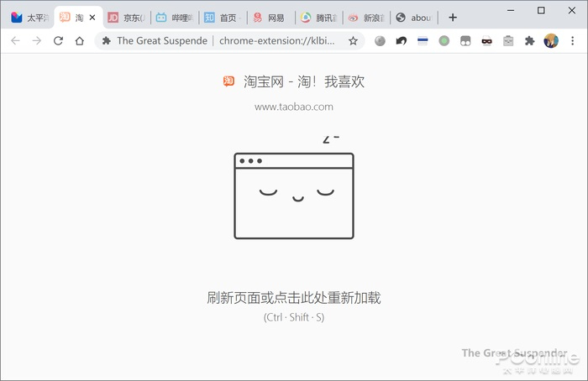Screen dimensions: 588x381
Task: Switch to the 哔哩哔哩 tab
Action: (x=175, y=18)
